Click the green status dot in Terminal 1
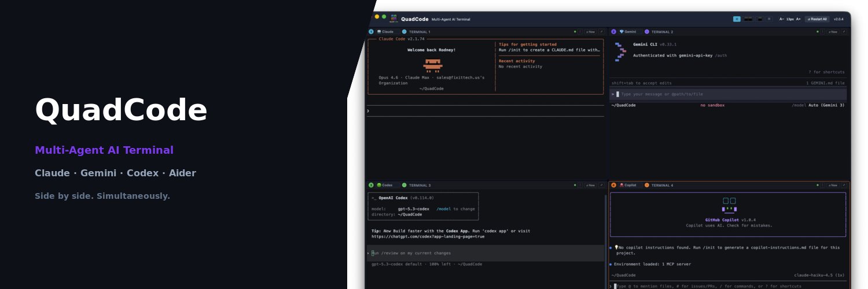Screen dimensions: 868x289 click(575, 32)
